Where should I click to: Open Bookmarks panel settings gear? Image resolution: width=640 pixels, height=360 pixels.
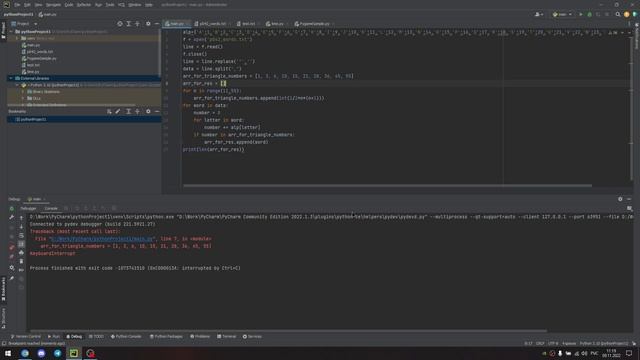click(x=148, y=111)
